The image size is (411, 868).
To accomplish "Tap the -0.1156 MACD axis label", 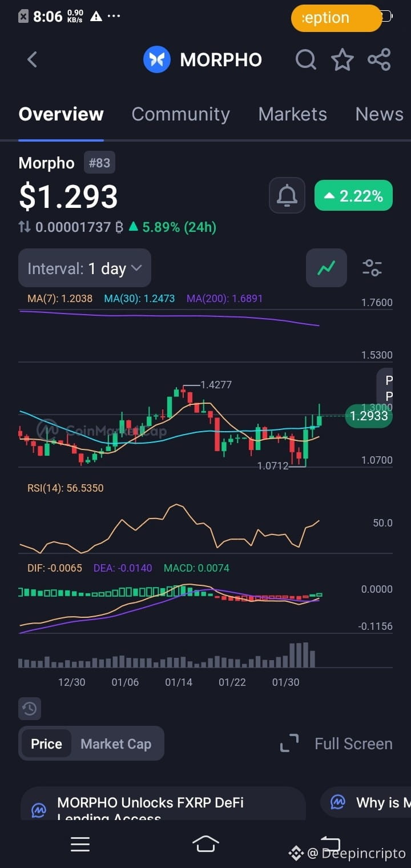I will pyautogui.click(x=375, y=626).
